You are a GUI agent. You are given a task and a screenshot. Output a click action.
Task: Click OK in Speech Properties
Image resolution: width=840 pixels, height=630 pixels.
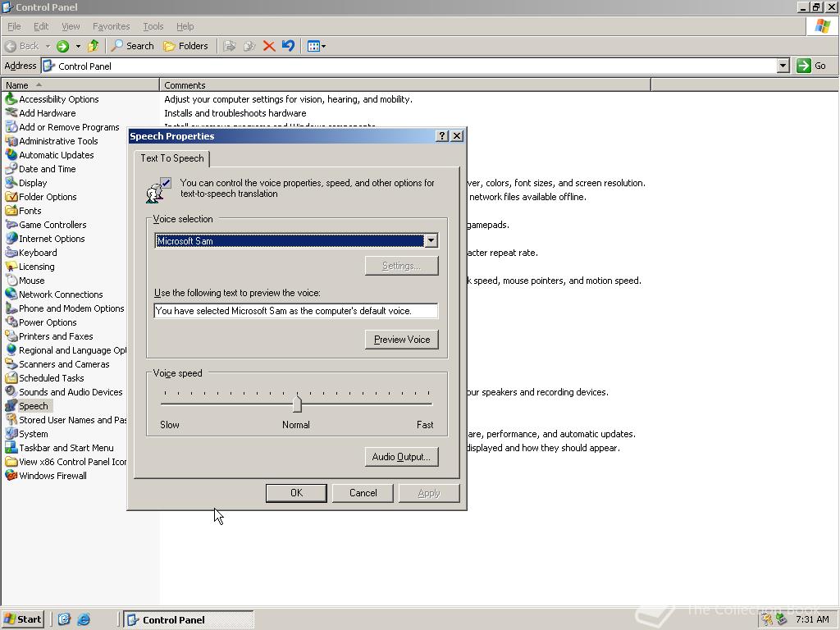pos(296,493)
